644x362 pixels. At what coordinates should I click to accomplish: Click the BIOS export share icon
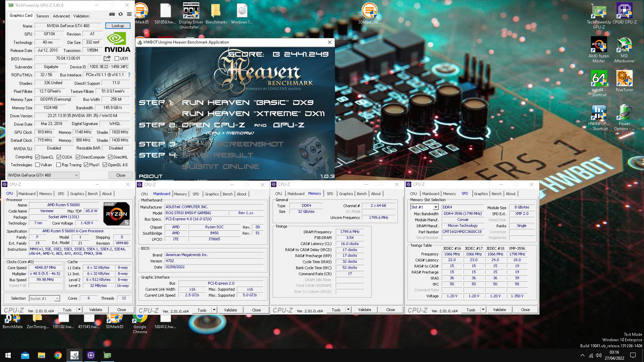click(107, 58)
